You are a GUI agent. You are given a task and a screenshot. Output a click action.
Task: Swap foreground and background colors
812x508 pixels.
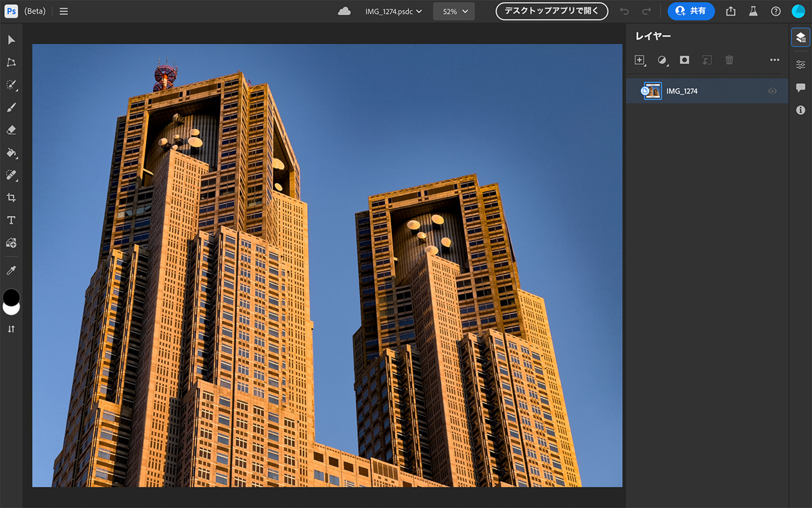[12, 329]
